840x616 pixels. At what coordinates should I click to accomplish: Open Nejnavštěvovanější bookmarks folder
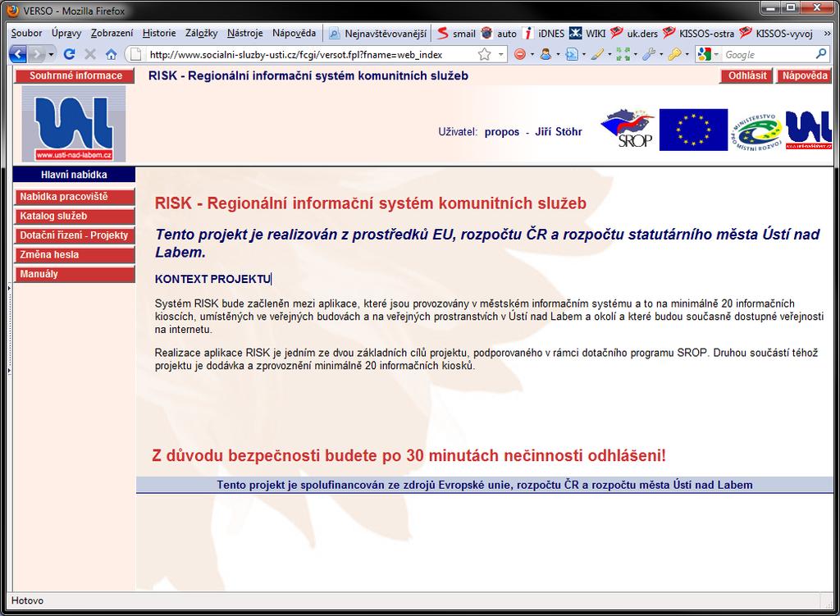pos(377,34)
